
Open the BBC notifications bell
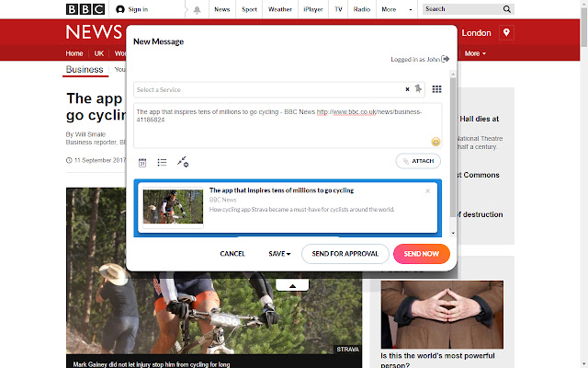click(197, 10)
